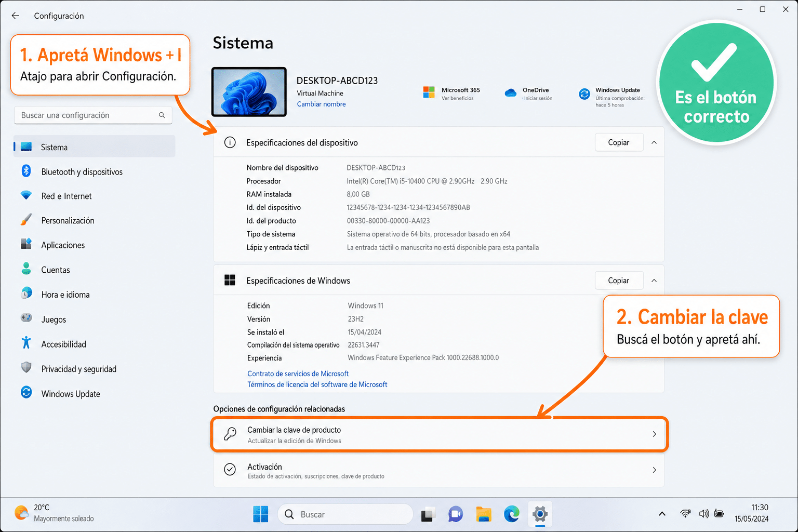The width and height of the screenshot is (798, 532).
Task: Click the key icon in Cambiar la clave
Action: point(230,434)
